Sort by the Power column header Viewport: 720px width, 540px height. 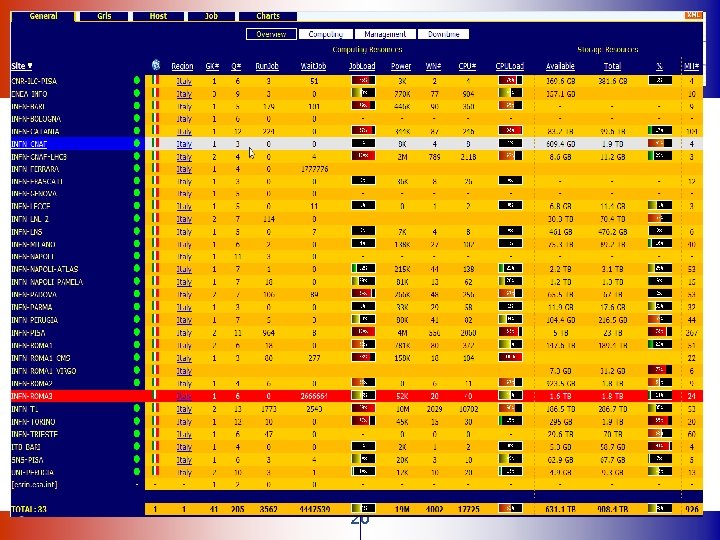pos(401,66)
